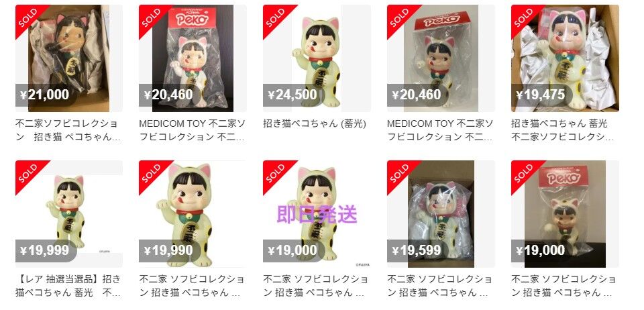Viewport: 644px width, 310px height.
Task: Click the title under the ¥21,000 item
Action: [68, 130]
